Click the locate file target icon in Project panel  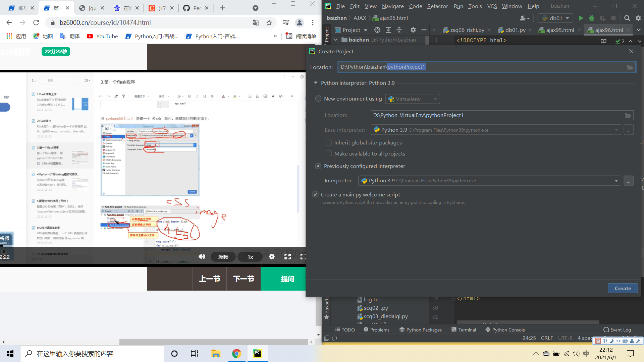point(377,30)
